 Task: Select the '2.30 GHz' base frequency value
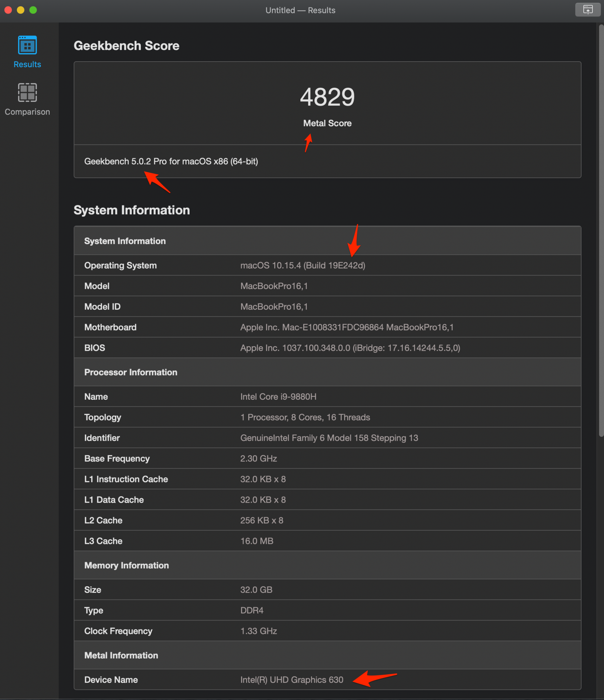[x=258, y=458]
